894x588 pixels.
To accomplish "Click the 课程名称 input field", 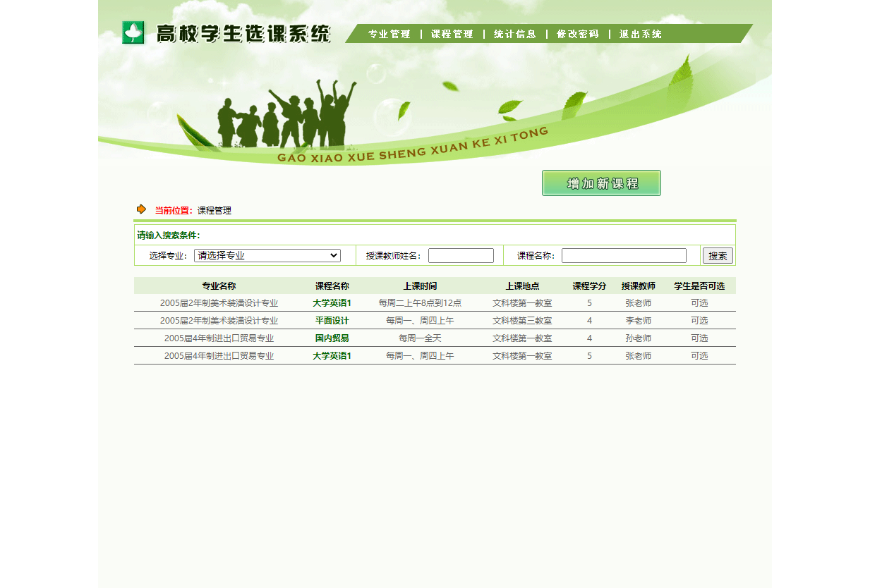I will click(623, 255).
